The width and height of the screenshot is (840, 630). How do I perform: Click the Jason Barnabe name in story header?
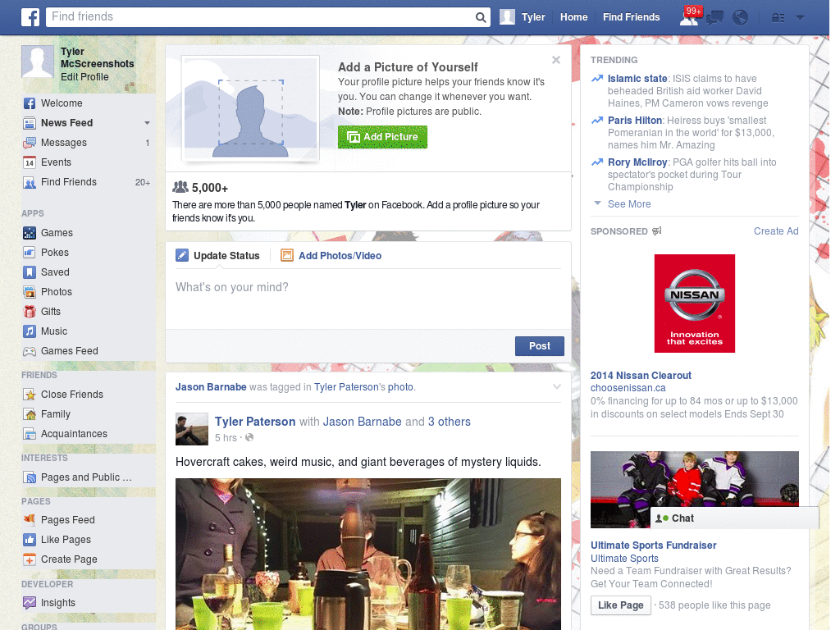211,387
